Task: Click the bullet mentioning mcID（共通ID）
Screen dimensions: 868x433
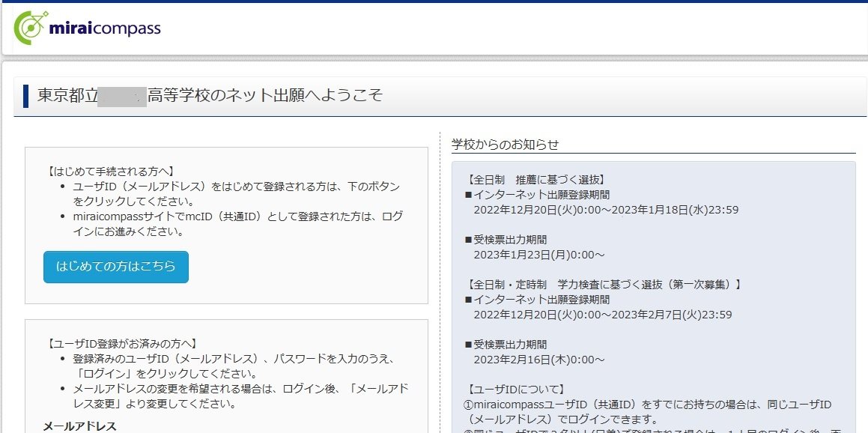Action: (x=237, y=223)
